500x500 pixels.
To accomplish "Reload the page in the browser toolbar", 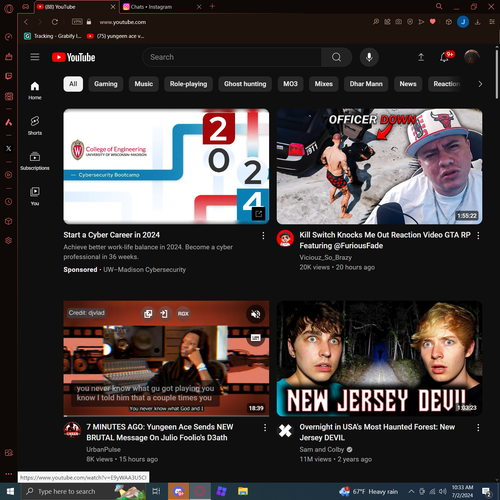I will click(x=55, y=22).
